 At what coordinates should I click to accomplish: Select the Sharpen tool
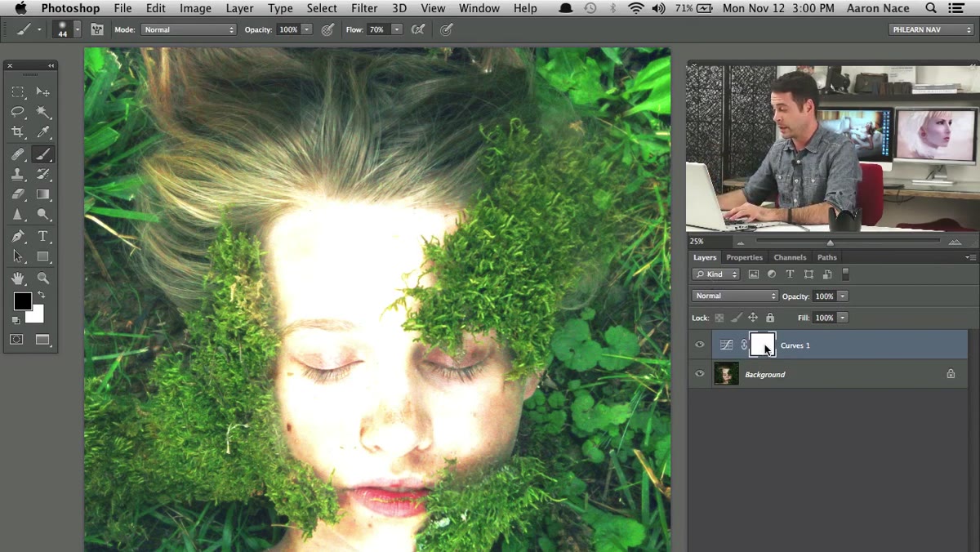18,215
